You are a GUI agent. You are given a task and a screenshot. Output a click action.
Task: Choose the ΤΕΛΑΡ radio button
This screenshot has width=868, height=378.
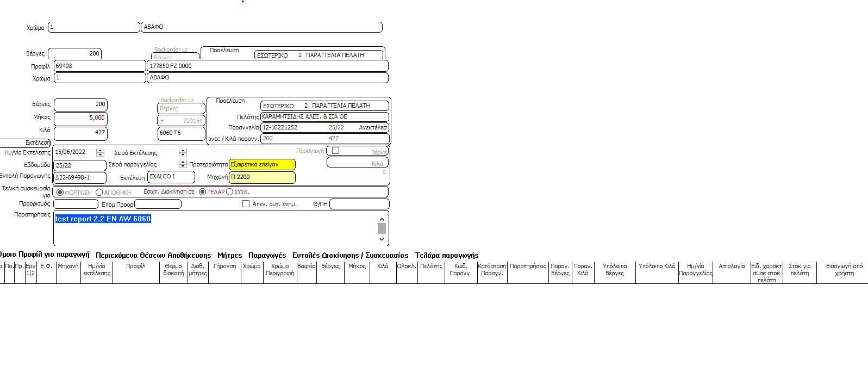click(203, 192)
